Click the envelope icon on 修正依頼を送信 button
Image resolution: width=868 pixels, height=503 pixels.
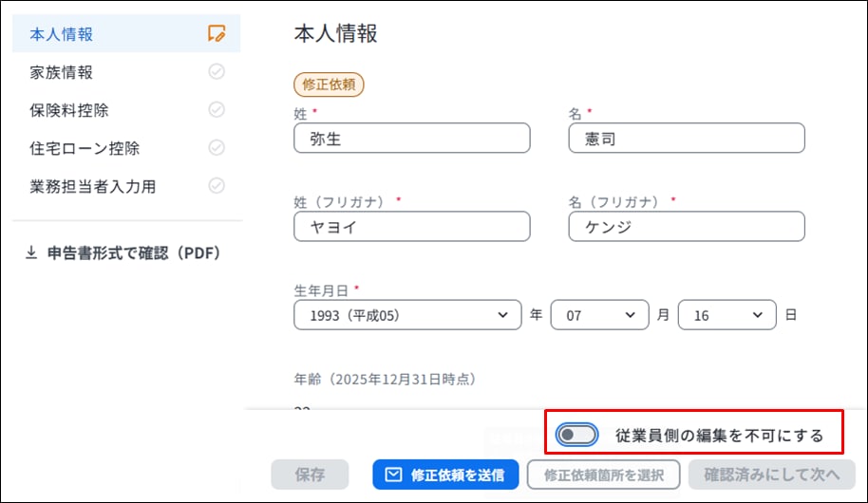[x=393, y=475]
